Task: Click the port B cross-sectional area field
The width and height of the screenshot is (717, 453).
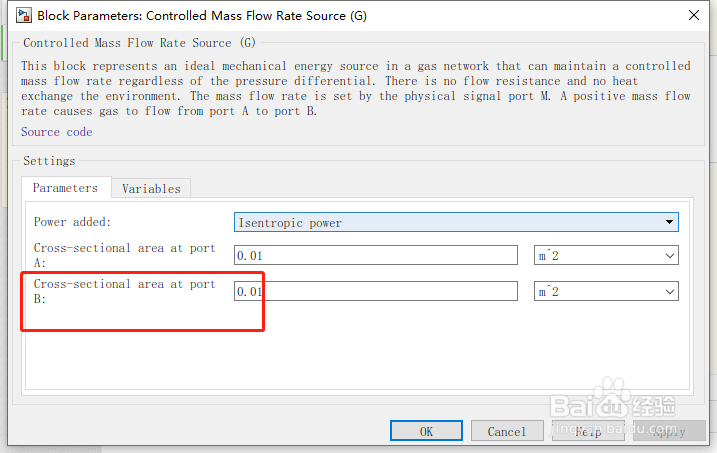Action: pos(376,292)
